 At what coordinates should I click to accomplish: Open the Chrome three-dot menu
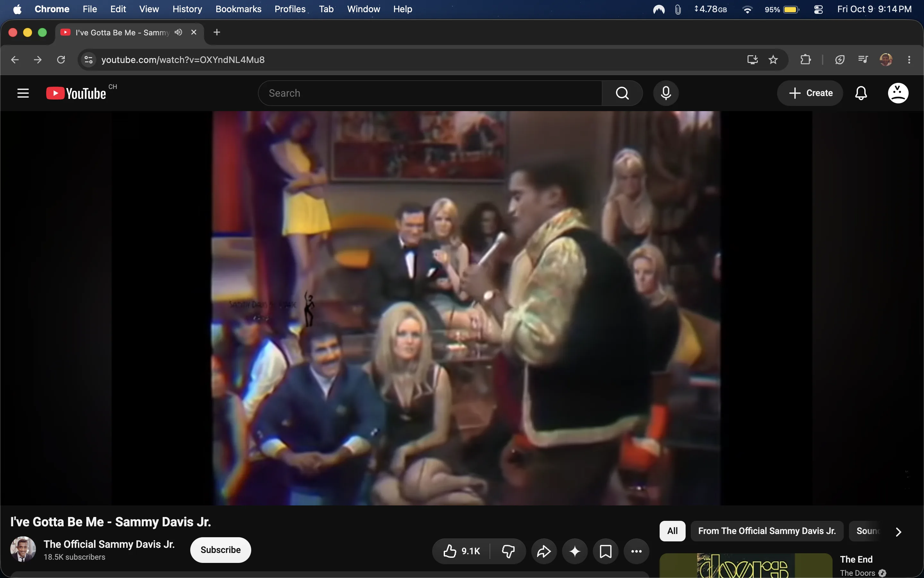(909, 60)
